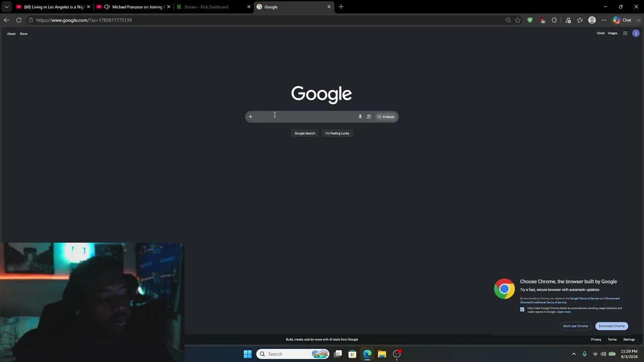
Task: Search by image with Lens
Action: 369,117
